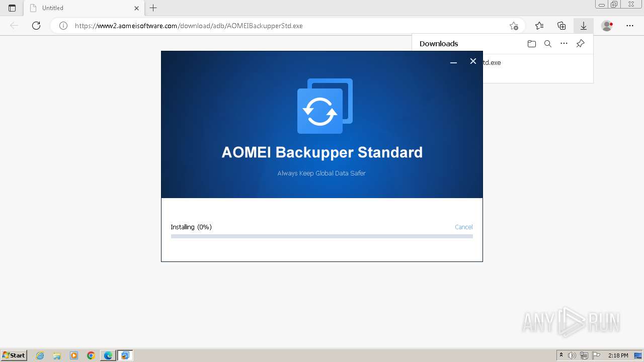
Task: Click the installation progress bar
Action: 322,236
